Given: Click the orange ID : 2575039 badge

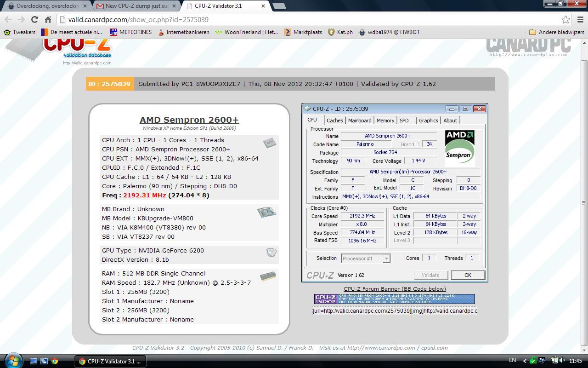Looking at the screenshot, I should pos(110,84).
